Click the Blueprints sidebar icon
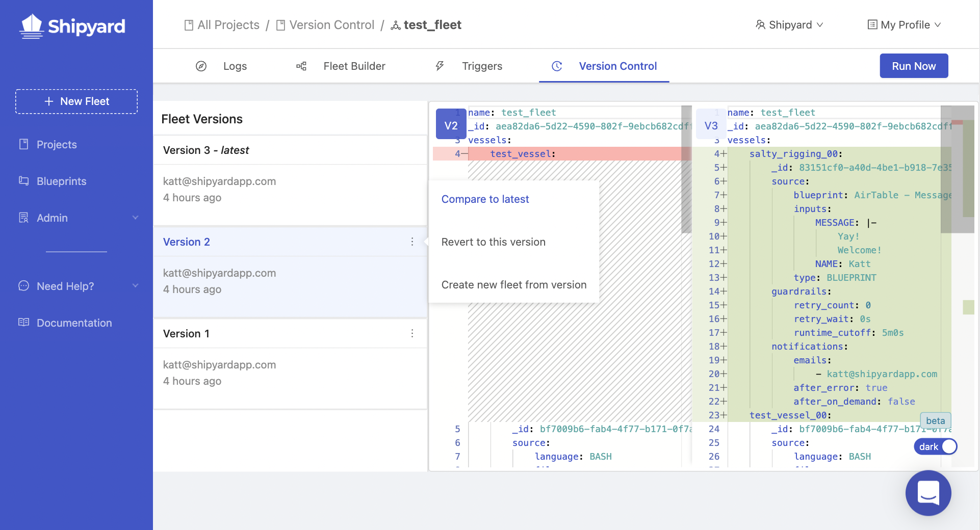 point(23,181)
